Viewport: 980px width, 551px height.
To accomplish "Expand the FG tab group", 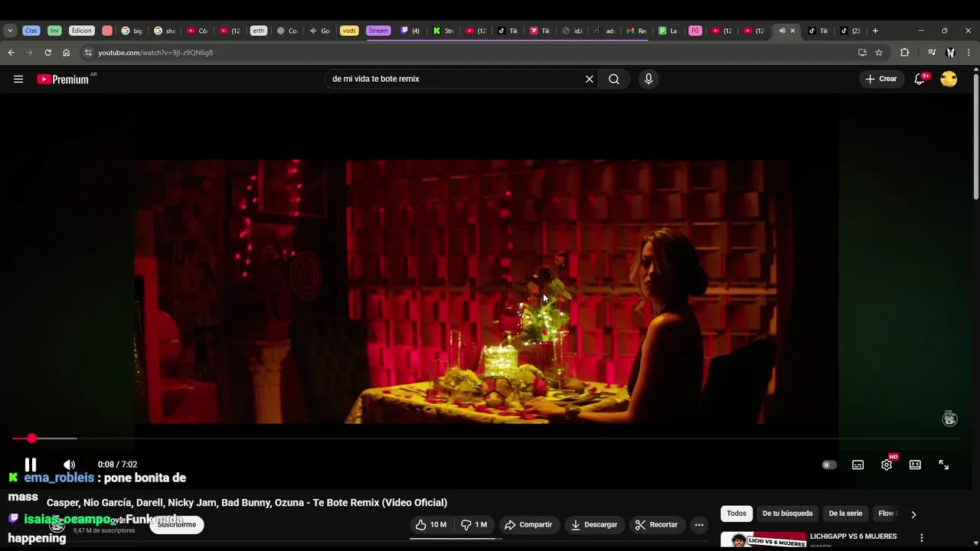I will (x=694, y=31).
